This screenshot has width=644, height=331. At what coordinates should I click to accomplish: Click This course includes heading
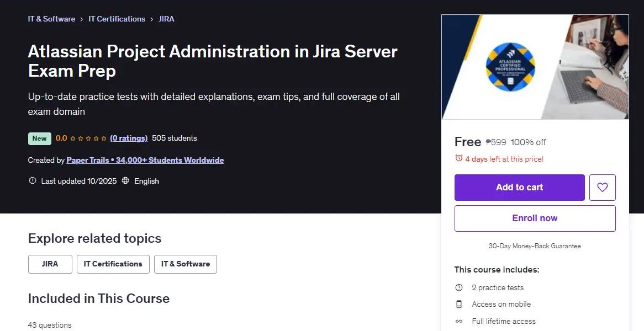(497, 269)
